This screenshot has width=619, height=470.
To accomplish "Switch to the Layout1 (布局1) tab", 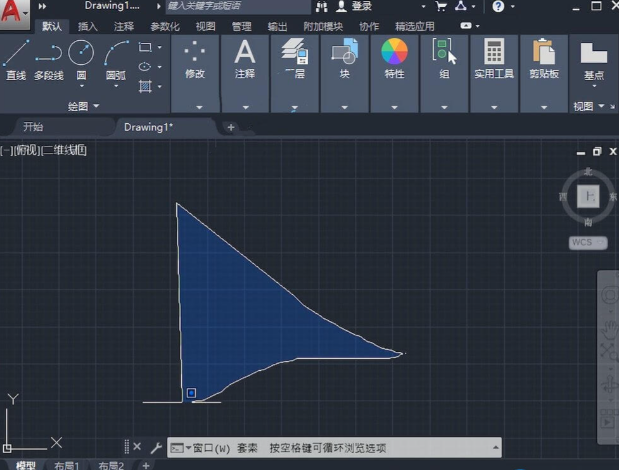I will (67, 466).
